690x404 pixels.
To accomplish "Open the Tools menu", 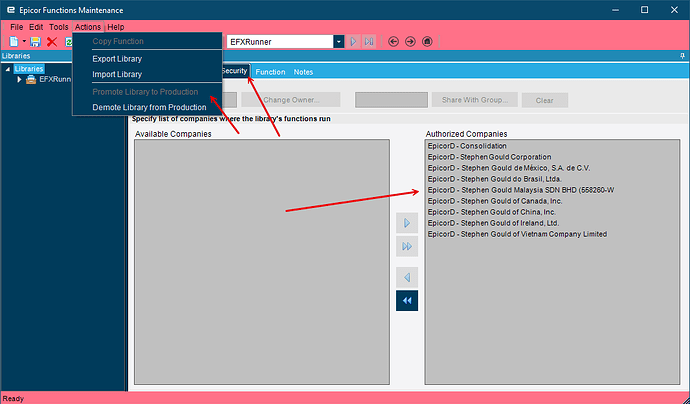I will (x=59, y=27).
